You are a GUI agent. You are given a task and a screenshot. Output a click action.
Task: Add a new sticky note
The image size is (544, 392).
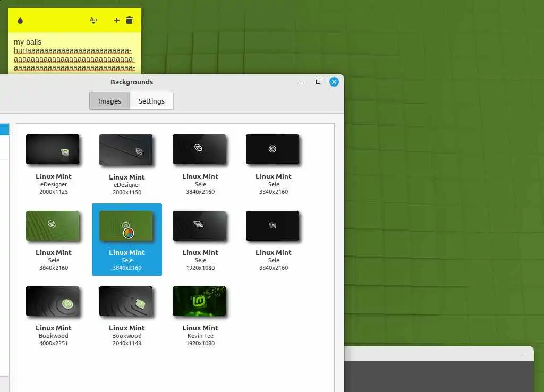pos(117,21)
